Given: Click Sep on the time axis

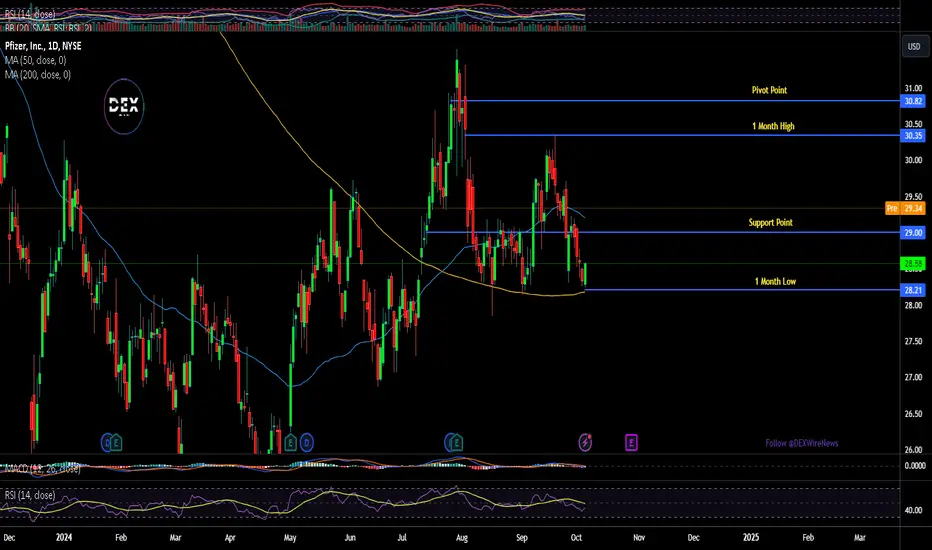Looking at the screenshot, I should [x=521, y=537].
